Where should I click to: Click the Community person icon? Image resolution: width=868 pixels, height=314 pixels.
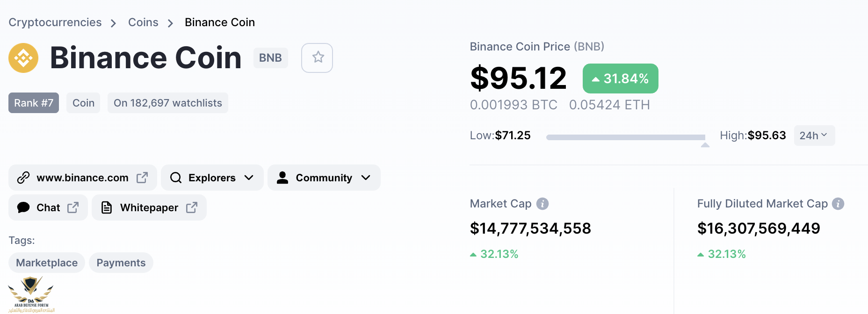point(282,178)
